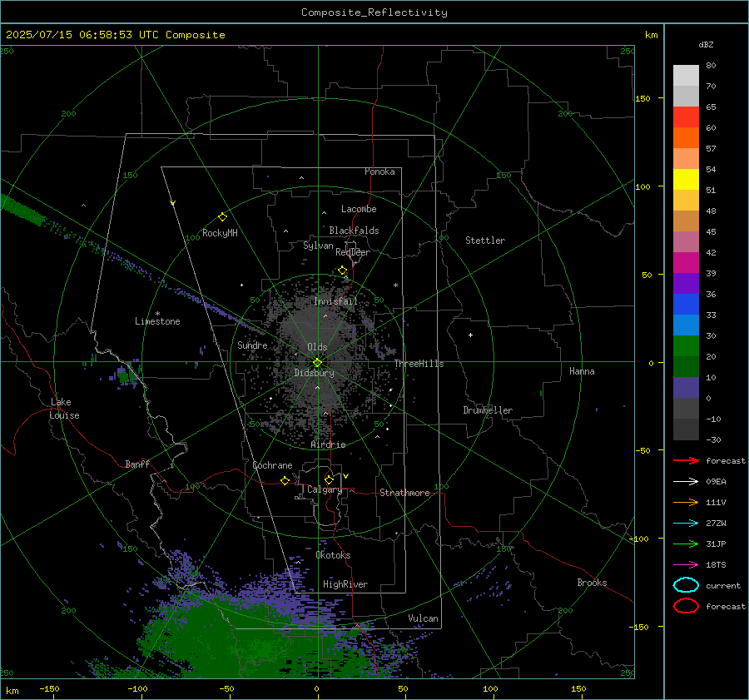This screenshot has width=749, height=700.
Task: Click the Stettler city label
Action: tap(485, 241)
